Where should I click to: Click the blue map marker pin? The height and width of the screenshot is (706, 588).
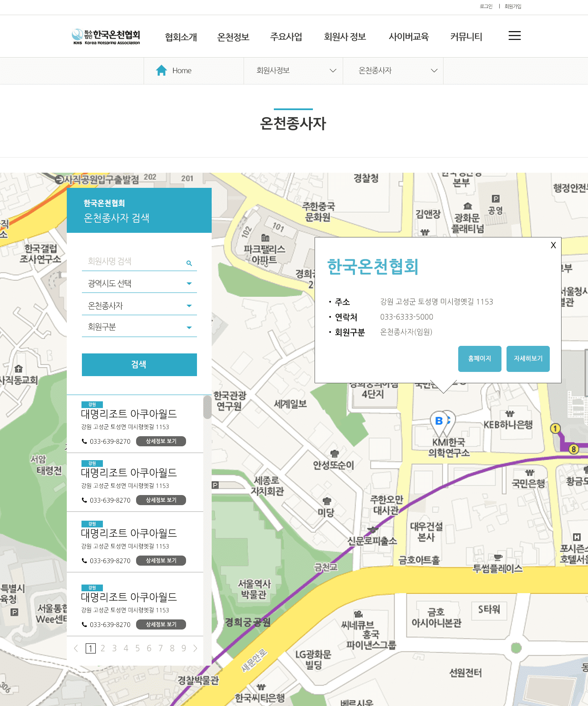point(442,421)
